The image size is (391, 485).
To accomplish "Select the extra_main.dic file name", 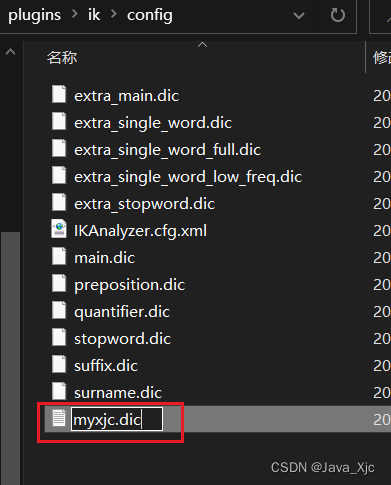I will (x=127, y=96).
